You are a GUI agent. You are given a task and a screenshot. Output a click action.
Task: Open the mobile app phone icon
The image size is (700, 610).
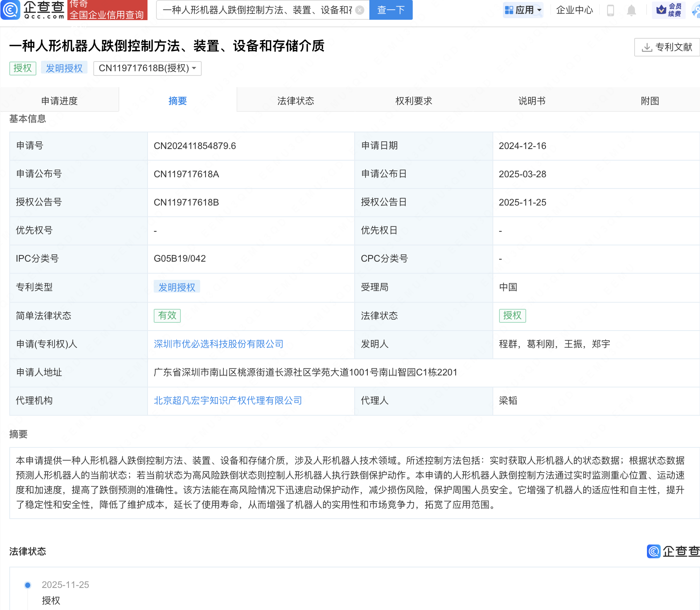611,10
